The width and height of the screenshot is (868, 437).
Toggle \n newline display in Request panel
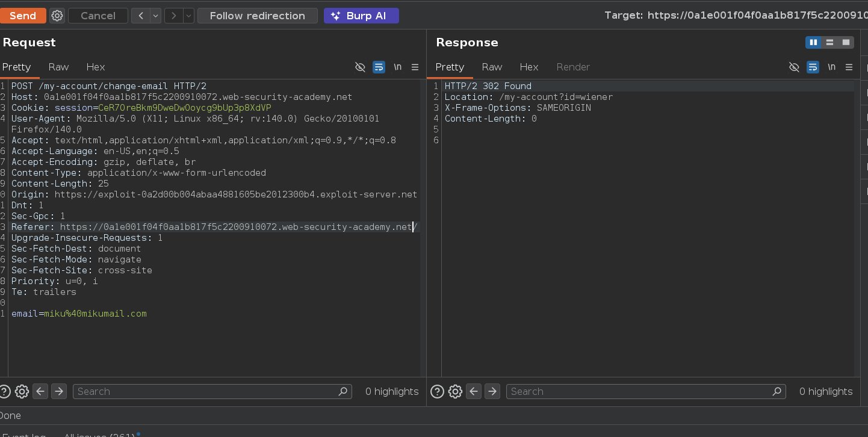point(397,67)
